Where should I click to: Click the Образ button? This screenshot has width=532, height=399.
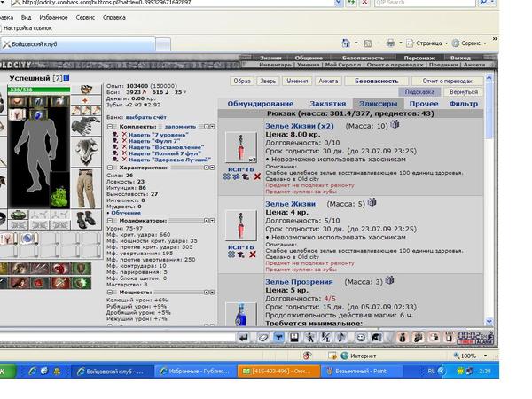pyautogui.click(x=242, y=81)
